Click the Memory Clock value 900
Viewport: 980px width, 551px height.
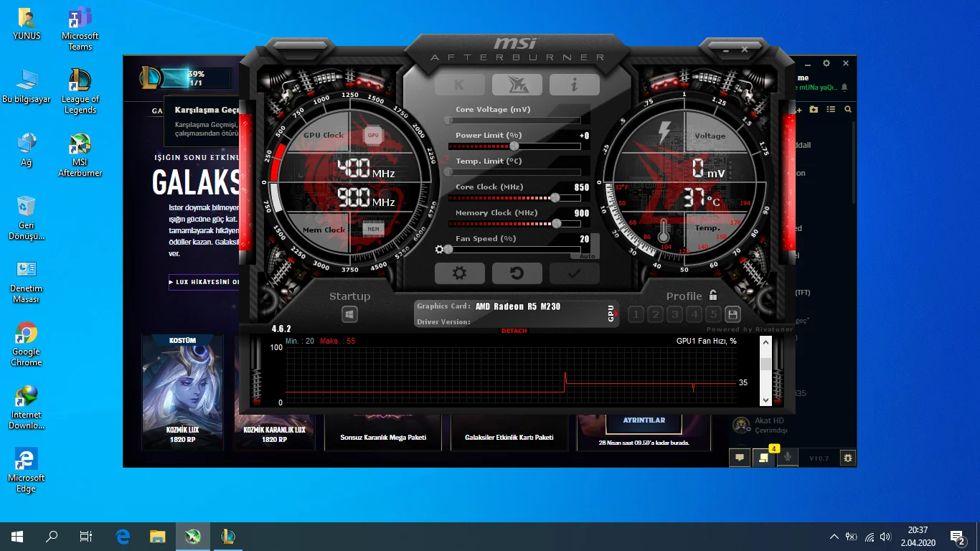[582, 213]
